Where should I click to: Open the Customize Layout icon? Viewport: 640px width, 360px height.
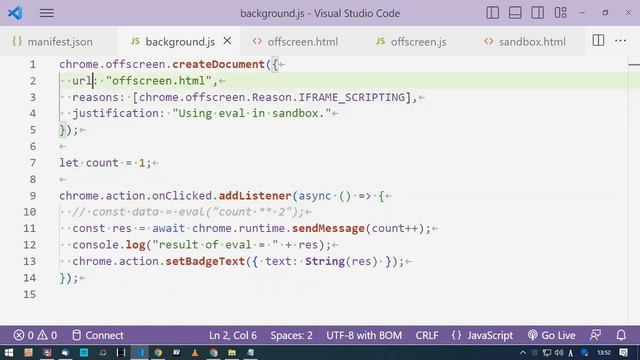tap(560, 13)
